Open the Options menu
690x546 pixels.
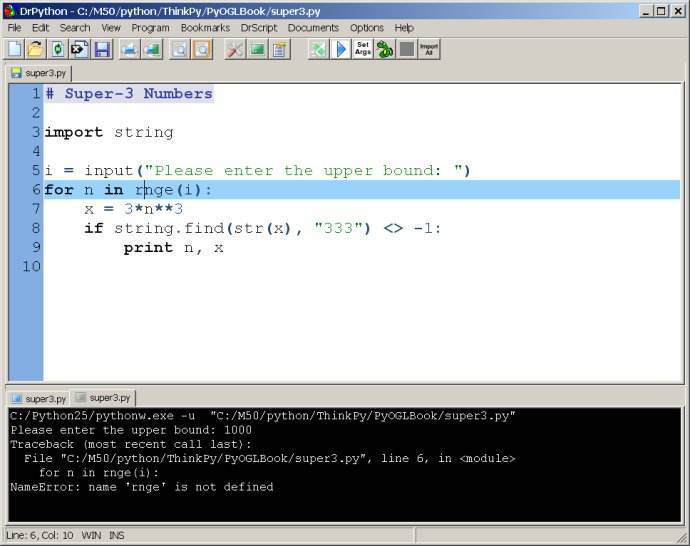367,28
